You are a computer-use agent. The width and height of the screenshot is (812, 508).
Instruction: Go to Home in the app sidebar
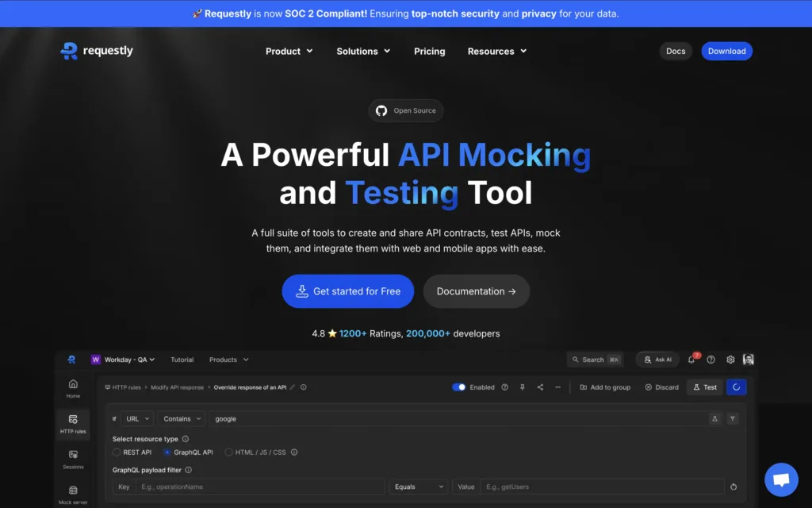coord(73,388)
